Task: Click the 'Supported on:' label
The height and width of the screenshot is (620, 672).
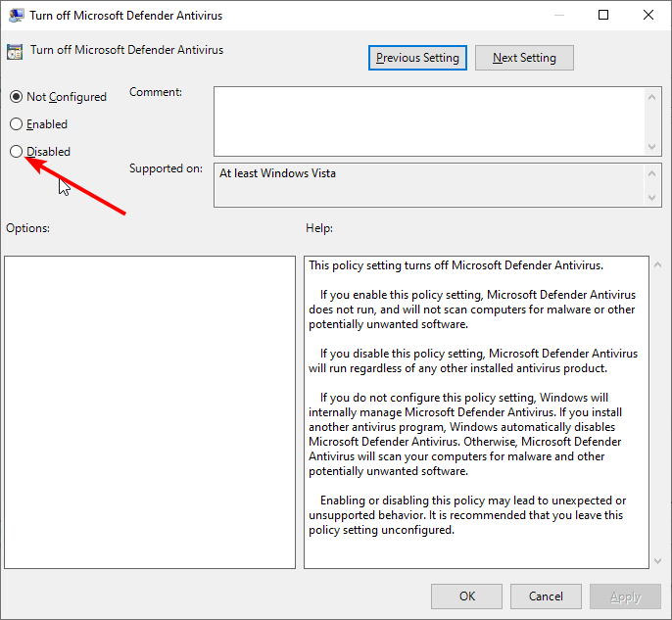Action: point(166,168)
